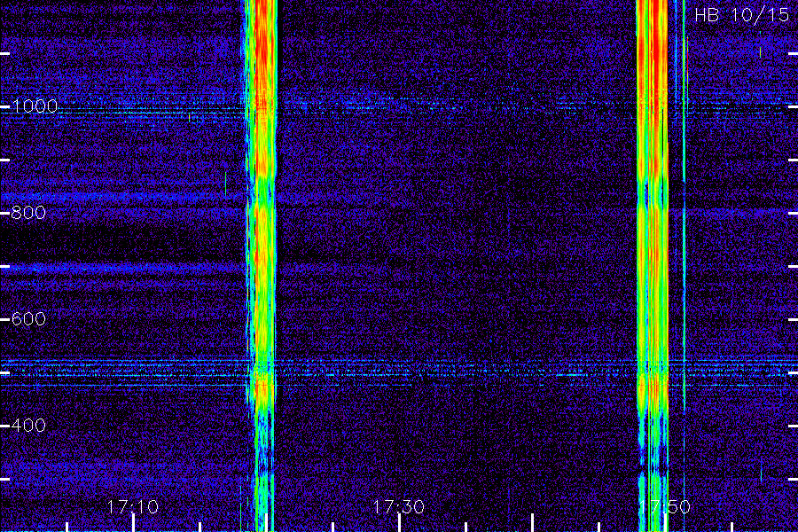
Task: Click the 1000 frequency axis label
Action: coord(35,106)
